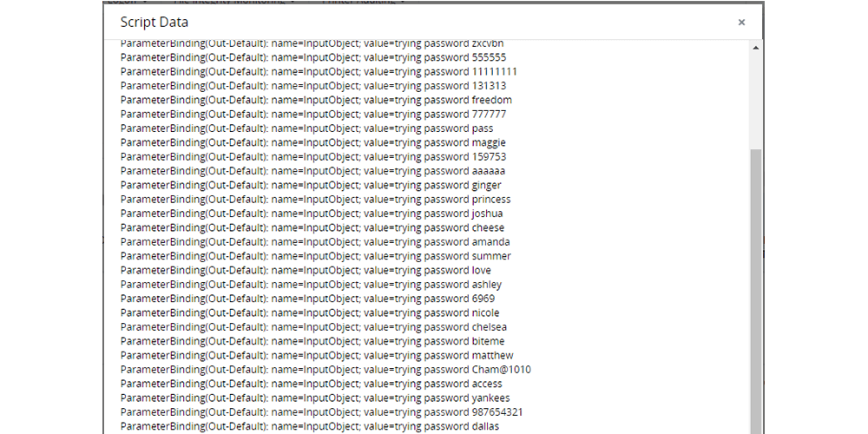Viewport: 868px width, 434px height.
Task: Select the line with password joshua
Action: click(312, 214)
